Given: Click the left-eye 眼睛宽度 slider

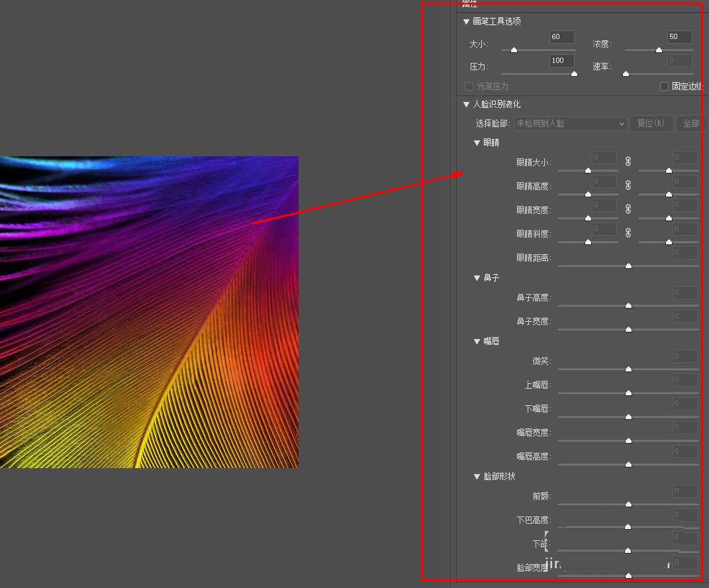Looking at the screenshot, I should pyautogui.click(x=588, y=219).
